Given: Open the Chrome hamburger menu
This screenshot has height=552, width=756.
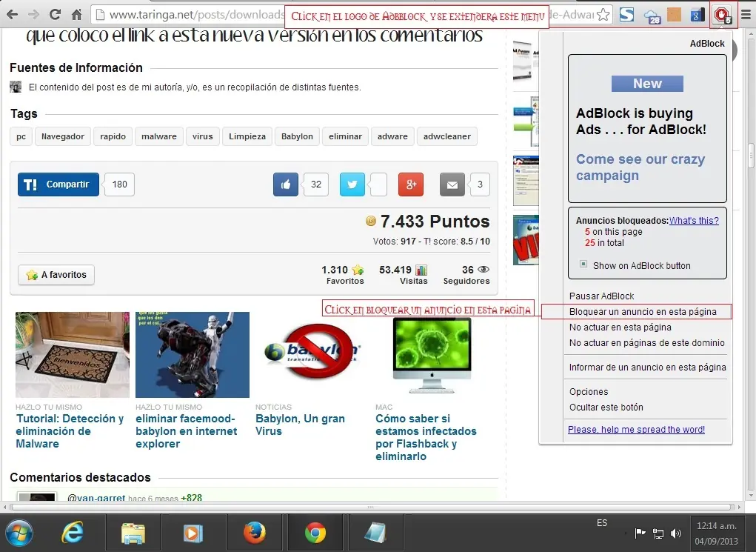Looking at the screenshot, I should click(746, 15).
